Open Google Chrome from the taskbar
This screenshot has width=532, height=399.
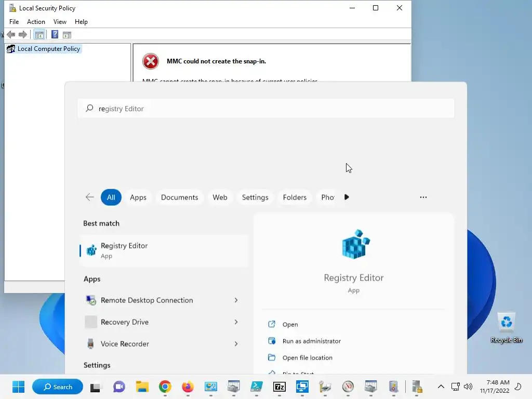click(165, 387)
